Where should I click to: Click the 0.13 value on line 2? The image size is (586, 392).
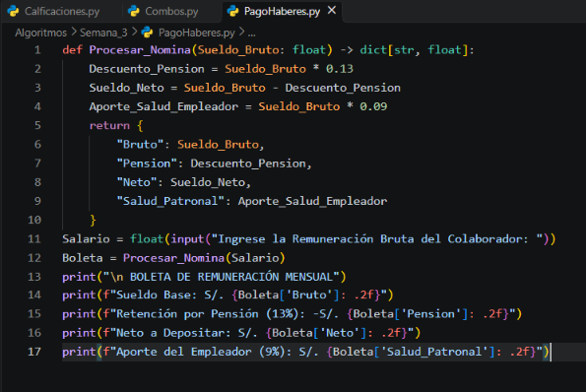click(340, 69)
